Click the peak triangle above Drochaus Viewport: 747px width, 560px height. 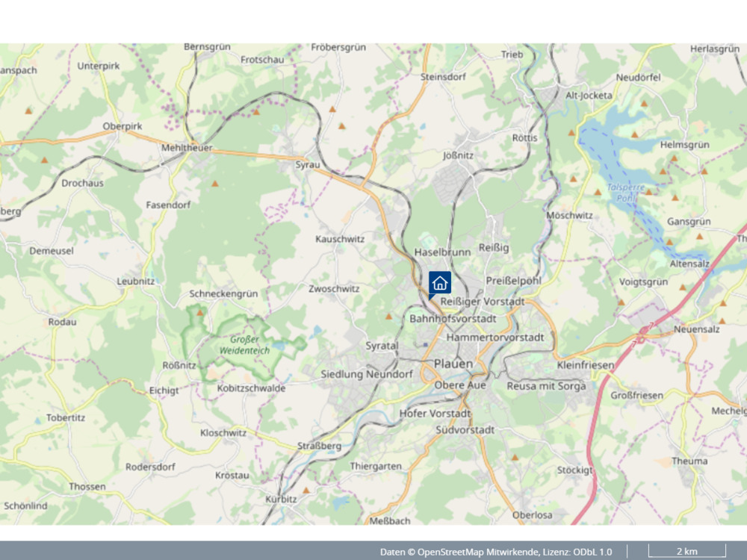[44, 160]
